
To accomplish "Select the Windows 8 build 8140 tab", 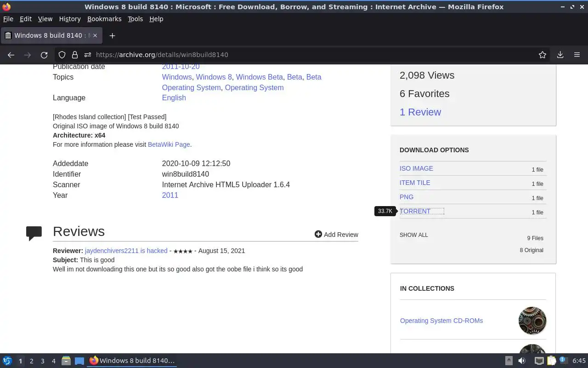I will (x=51, y=35).
